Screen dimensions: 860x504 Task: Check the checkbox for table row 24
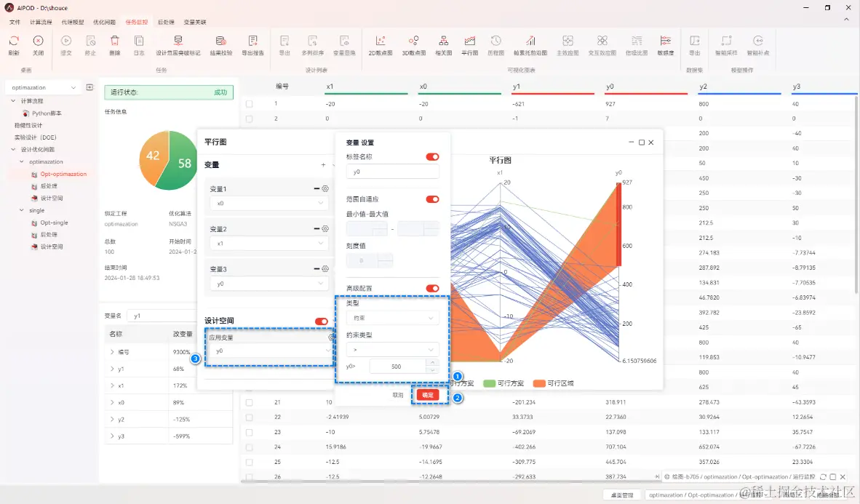[x=250, y=447]
